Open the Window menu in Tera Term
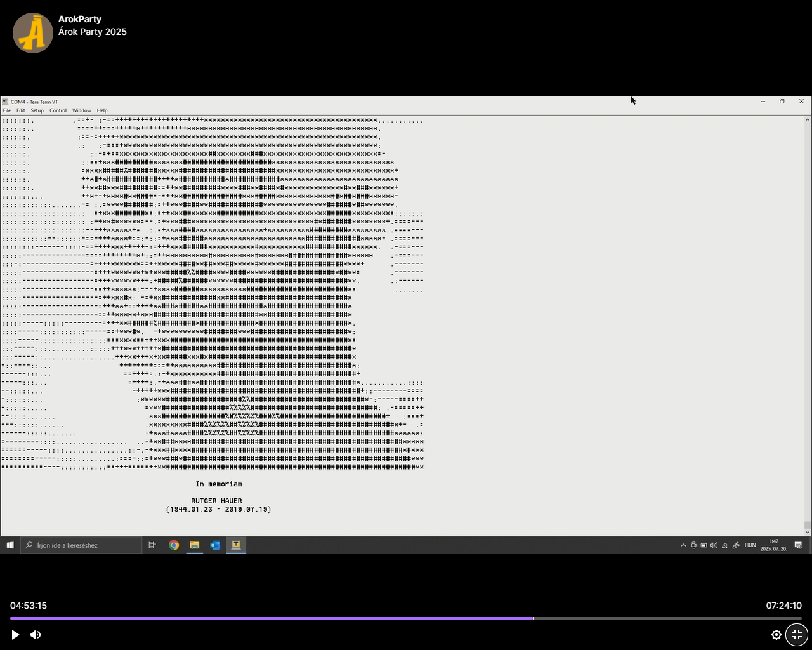Image resolution: width=812 pixels, height=650 pixels. tap(82, 110)
